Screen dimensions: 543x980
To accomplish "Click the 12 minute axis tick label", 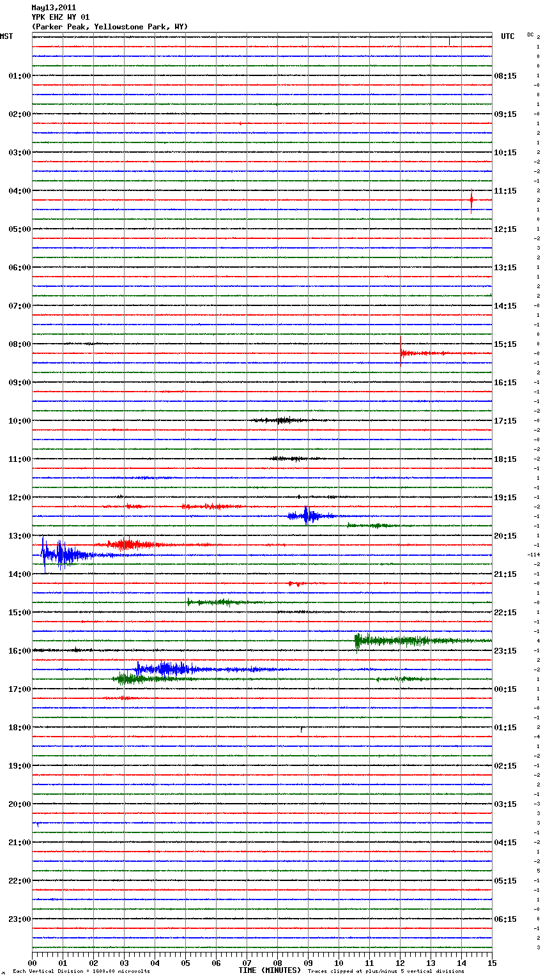I will coord(400,963).
